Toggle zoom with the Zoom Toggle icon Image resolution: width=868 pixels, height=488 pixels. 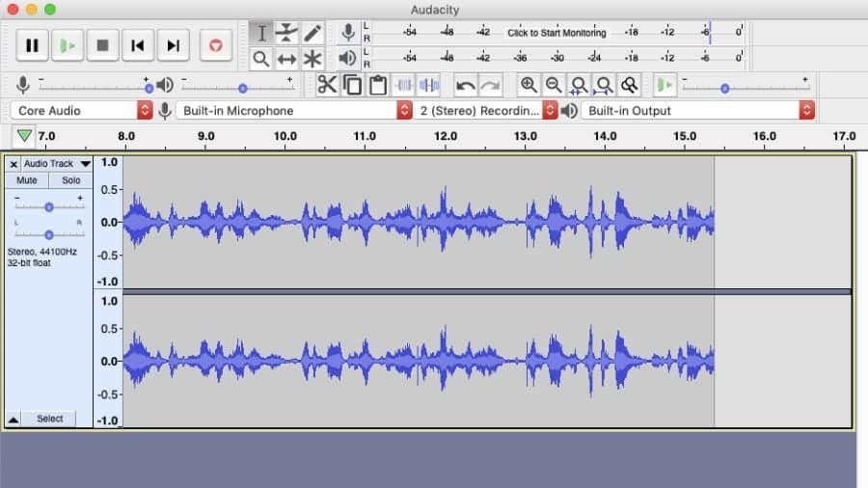(x=630, y=85)
